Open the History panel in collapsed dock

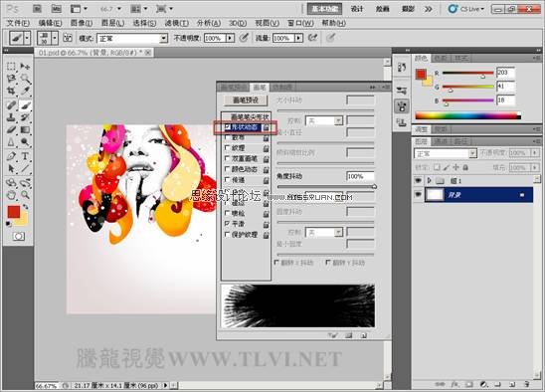tap(402, 67)
